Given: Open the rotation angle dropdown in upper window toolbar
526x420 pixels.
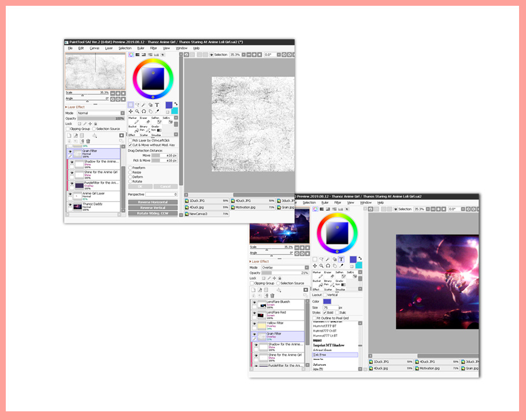Looking at the screenshot, I should [279, 55].
